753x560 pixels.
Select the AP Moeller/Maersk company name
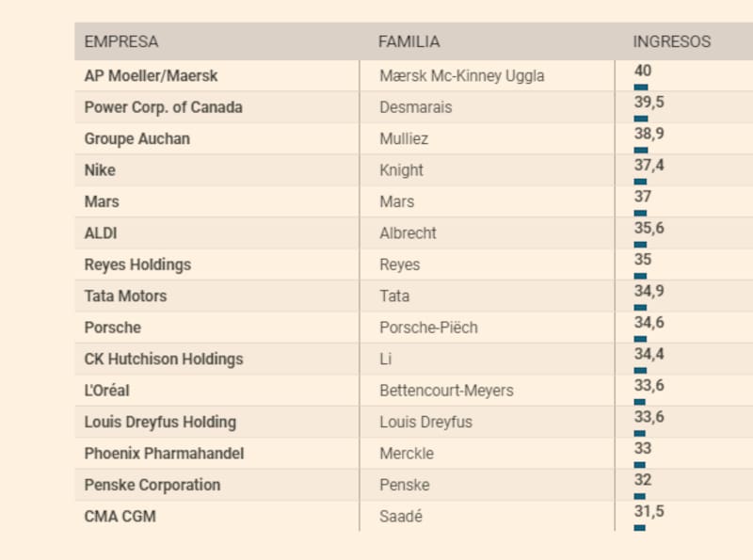pos(151,75)
